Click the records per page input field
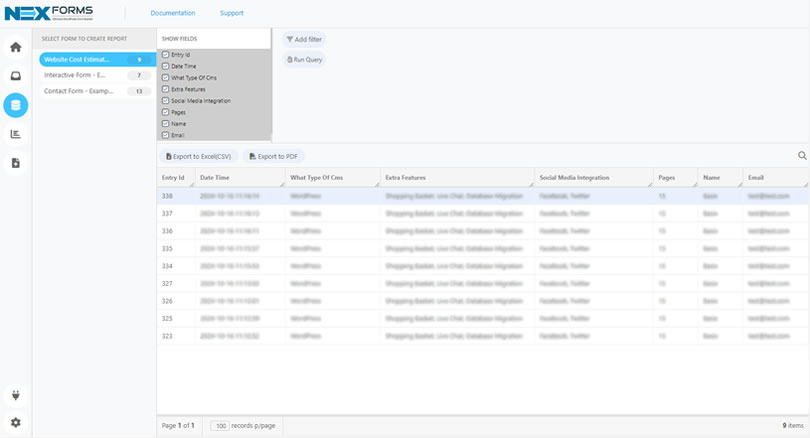The image size is (810, 438). (220, 426)
